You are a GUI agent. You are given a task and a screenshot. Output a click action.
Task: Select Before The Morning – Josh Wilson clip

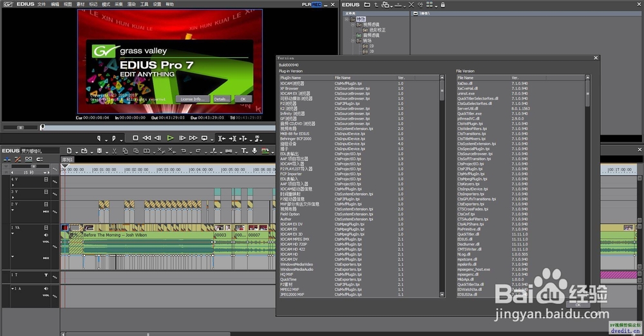coord(148,235)
